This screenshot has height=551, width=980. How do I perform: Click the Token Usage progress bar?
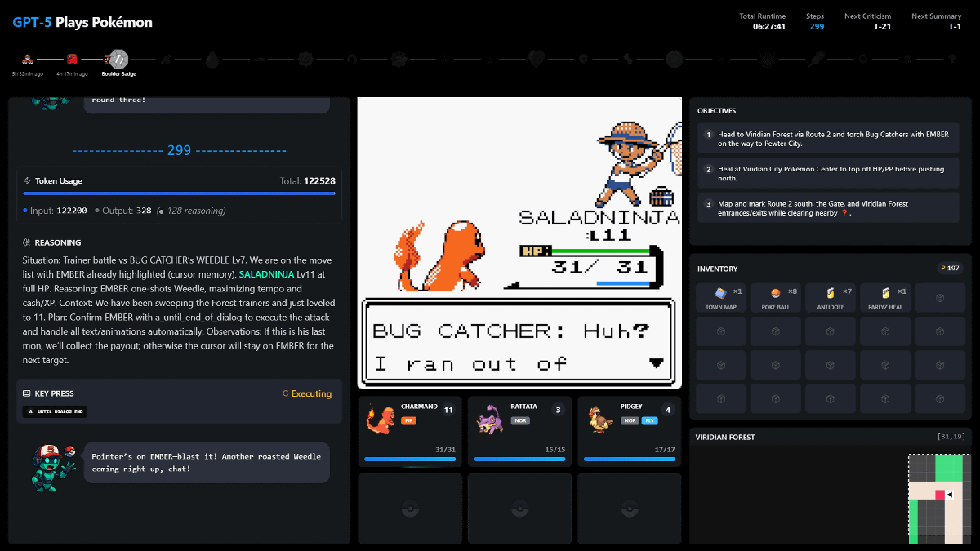coord(179,193)
